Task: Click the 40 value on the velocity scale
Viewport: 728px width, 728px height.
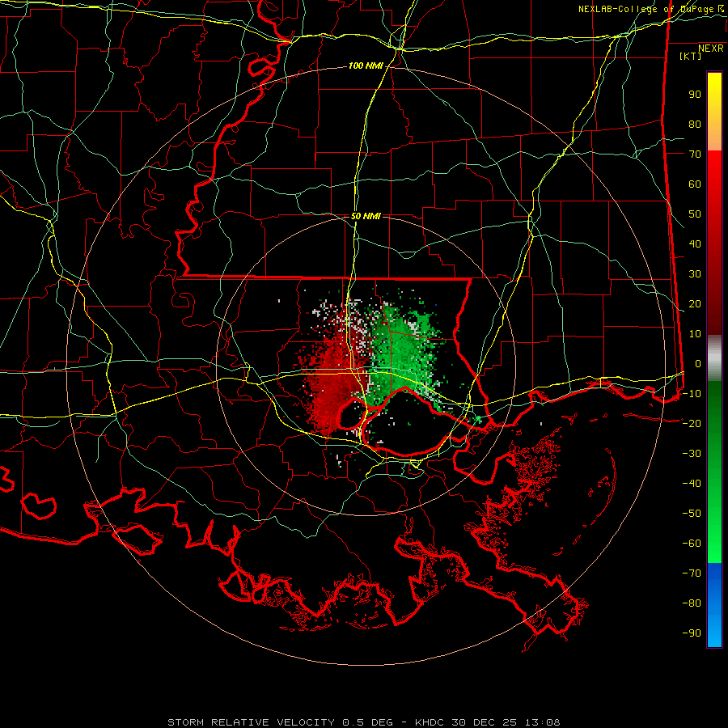Action: [x=695, y=244]
